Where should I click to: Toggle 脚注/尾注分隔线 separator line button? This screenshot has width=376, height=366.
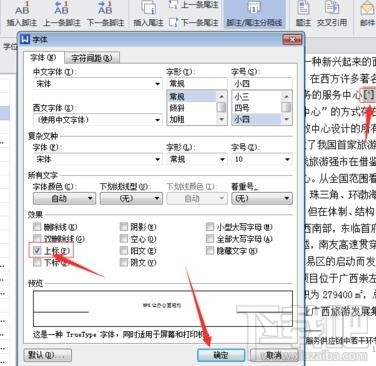(x=254, y=13)
